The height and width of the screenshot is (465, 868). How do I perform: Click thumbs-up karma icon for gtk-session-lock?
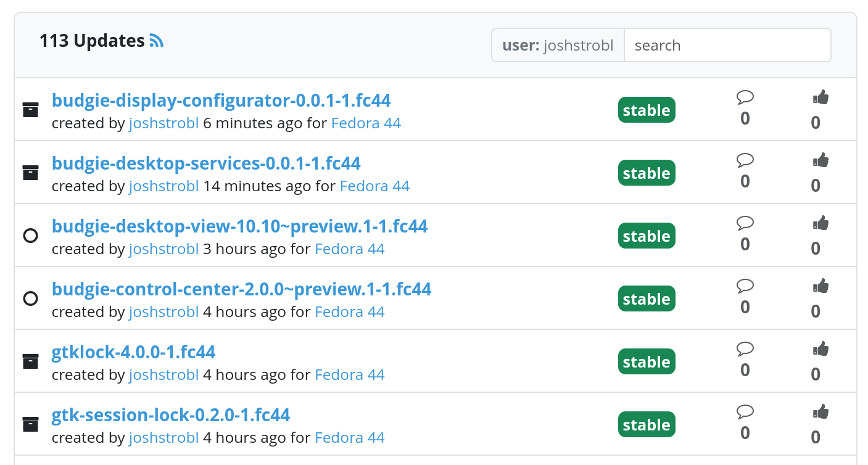point(820,412)
